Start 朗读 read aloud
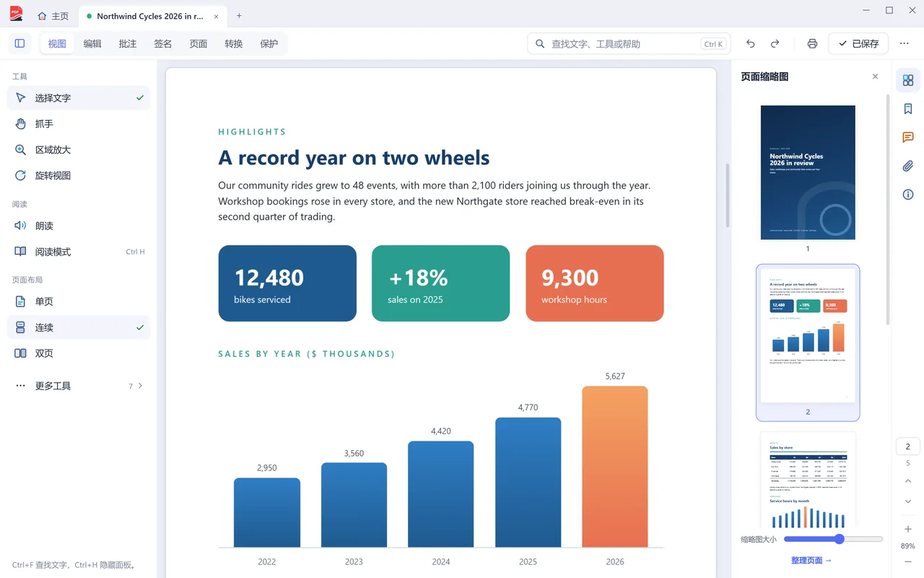Viewport: 924px width, 578px height. click(79, 225)
